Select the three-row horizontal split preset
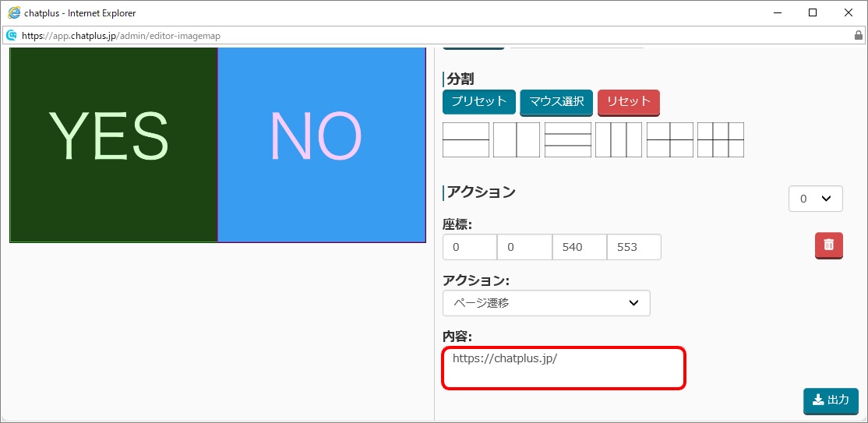The image size is (868, 423). click(x=568, y=140)
